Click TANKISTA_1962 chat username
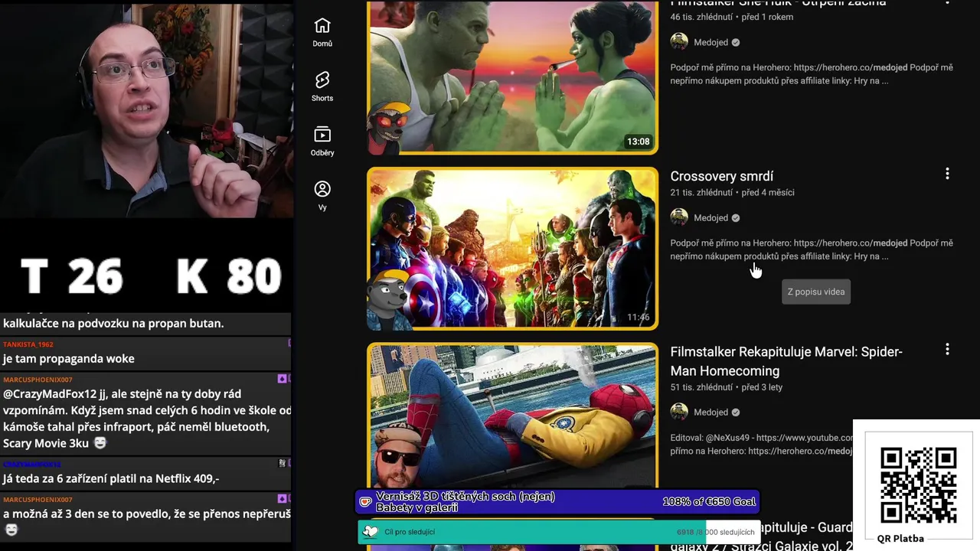This screenshot has height=551, width=980. 28,344
